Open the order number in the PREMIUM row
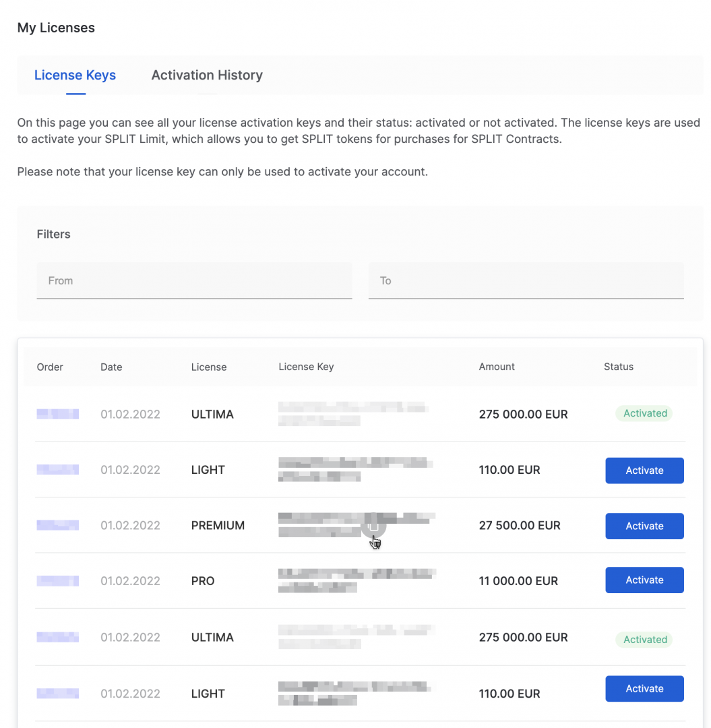Viewport: 711px width, 728px height. (58, 525)
